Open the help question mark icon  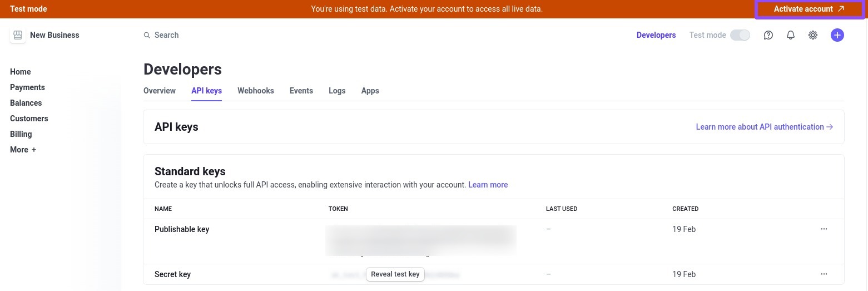768,35
